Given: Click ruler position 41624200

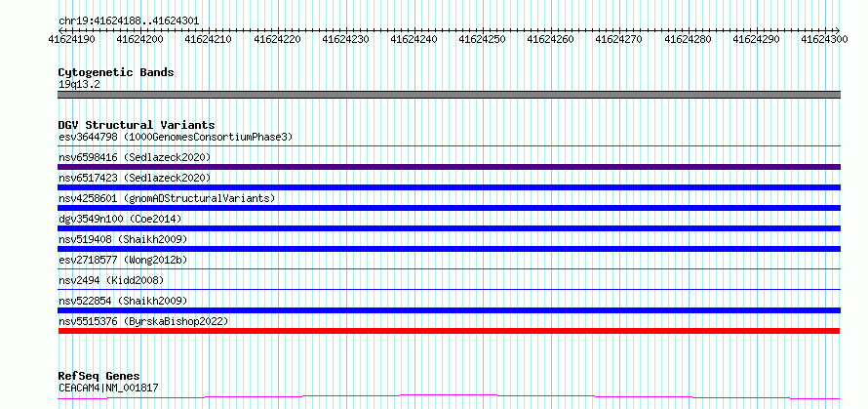Looking at the screenshot, I should (140, 39).
